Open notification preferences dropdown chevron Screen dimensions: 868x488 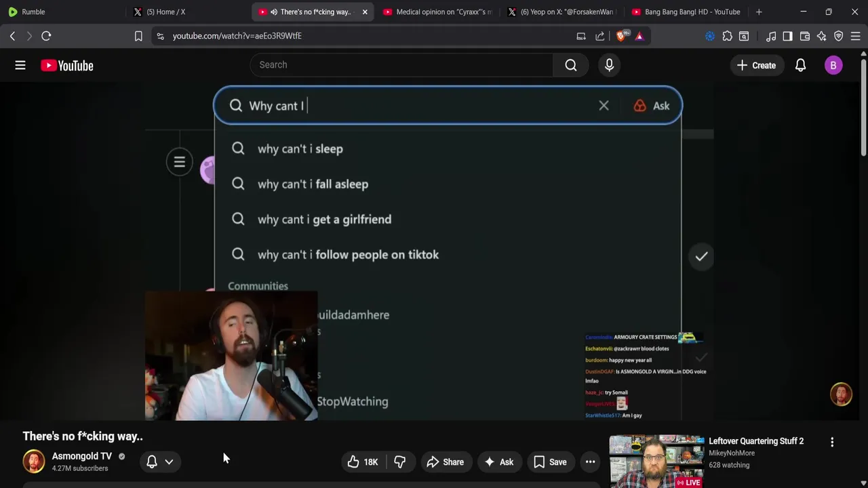169,462
